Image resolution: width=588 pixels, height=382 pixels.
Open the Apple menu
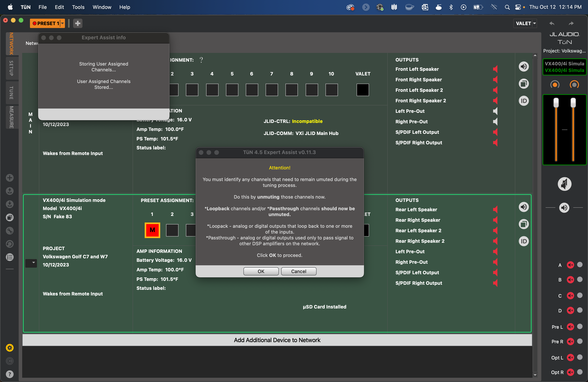pos(10,7)
